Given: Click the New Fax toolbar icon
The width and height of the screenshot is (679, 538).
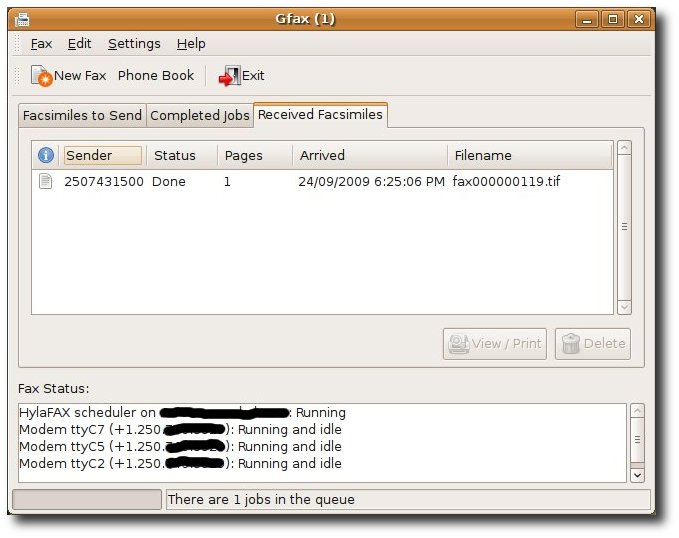Looking at the screenshot, I should click(x=41, y=76).
